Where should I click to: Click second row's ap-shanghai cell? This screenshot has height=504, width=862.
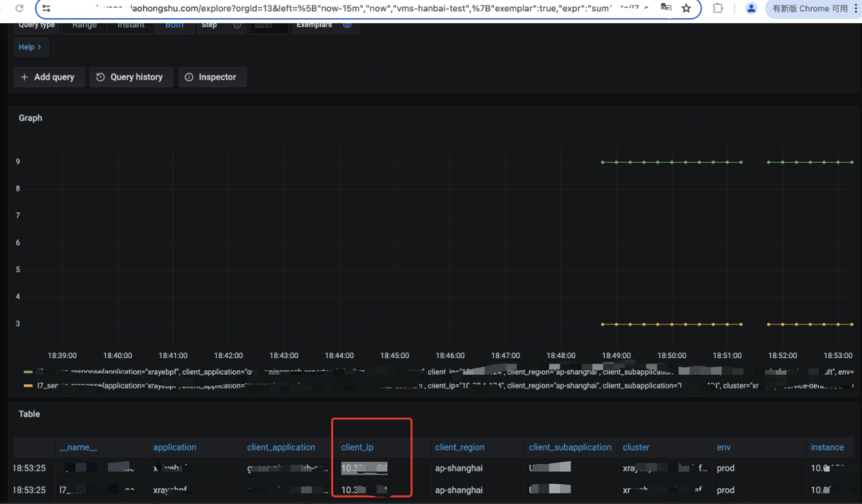point(458,490)
